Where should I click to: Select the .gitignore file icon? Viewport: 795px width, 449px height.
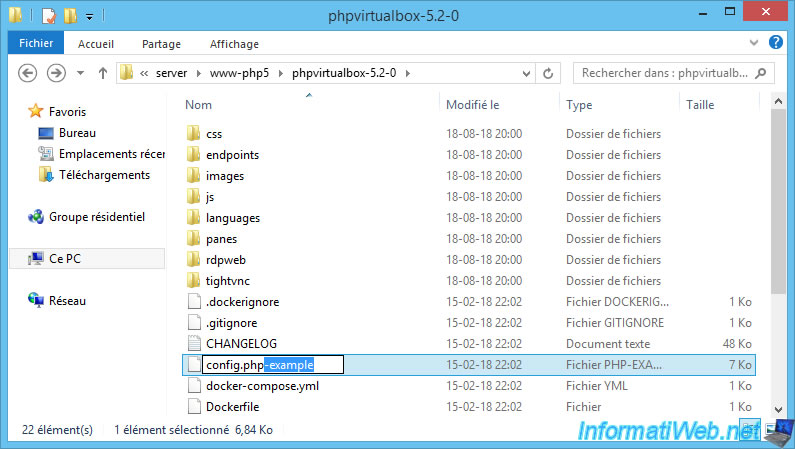point(194,322)
